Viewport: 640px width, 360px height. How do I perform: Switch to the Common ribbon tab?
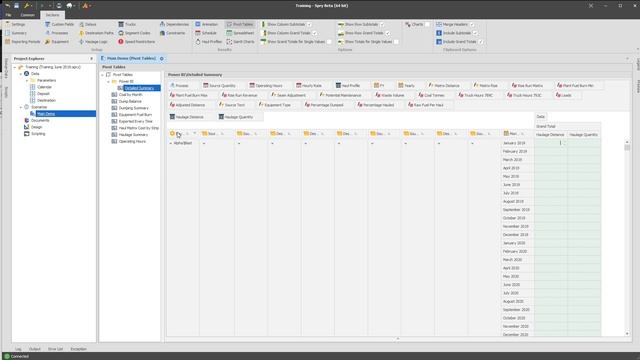(28, 15)
